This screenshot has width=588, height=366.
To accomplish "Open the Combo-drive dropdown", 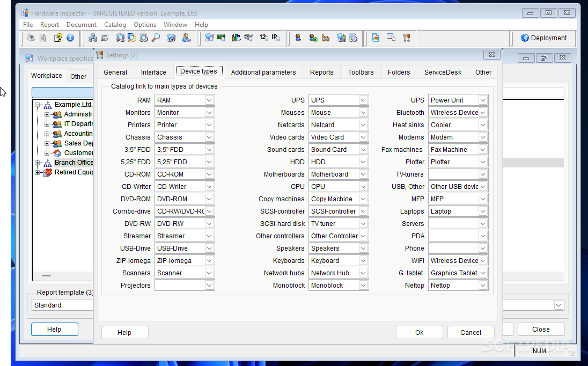I will point(209,211).
